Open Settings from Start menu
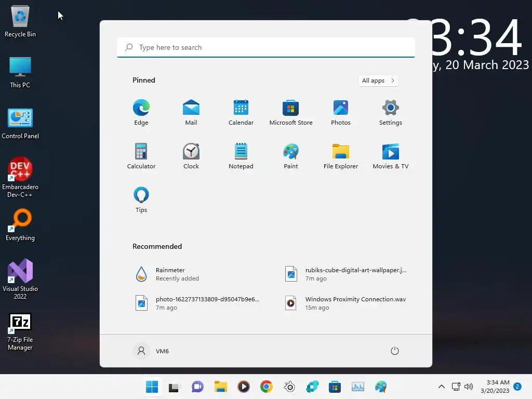Image resolution: width=532 pixels, height=399 pixels. click(x=391, y=112)
